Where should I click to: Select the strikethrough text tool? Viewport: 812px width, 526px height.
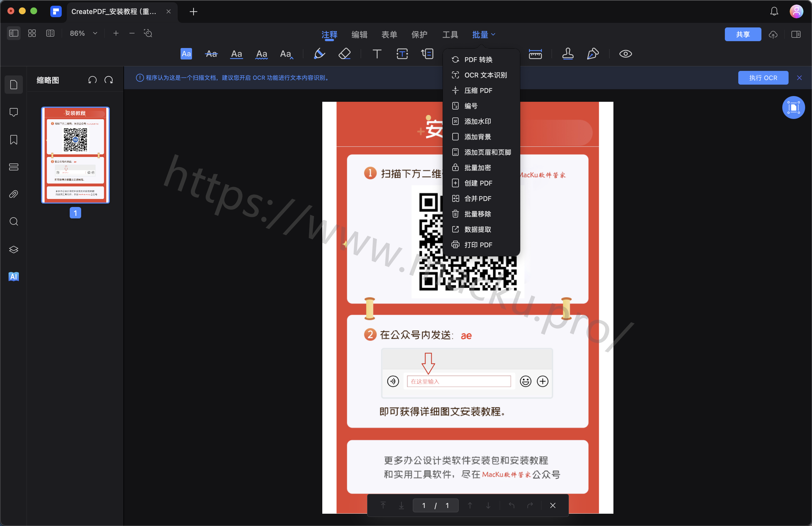click(211, 54)
